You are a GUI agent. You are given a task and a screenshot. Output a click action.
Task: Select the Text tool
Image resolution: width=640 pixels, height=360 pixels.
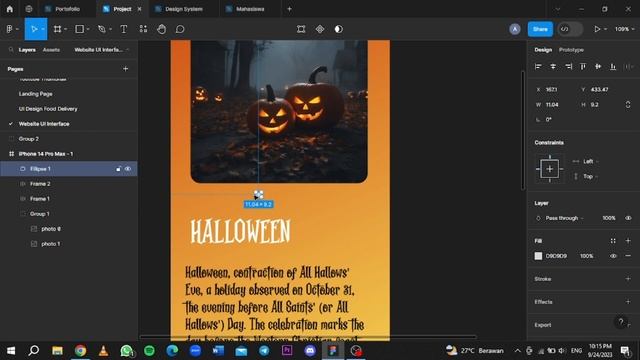[124, 29]
